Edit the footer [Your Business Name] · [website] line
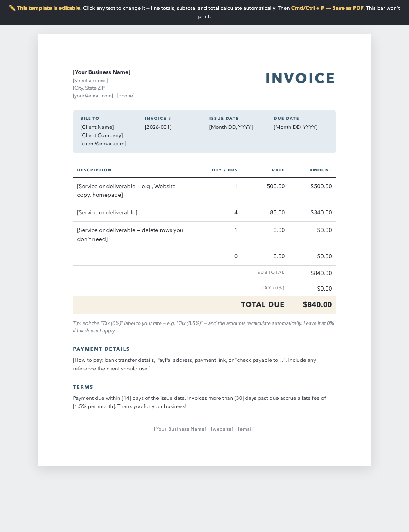This screenshot has width=409, height=532. coord(204,429)
